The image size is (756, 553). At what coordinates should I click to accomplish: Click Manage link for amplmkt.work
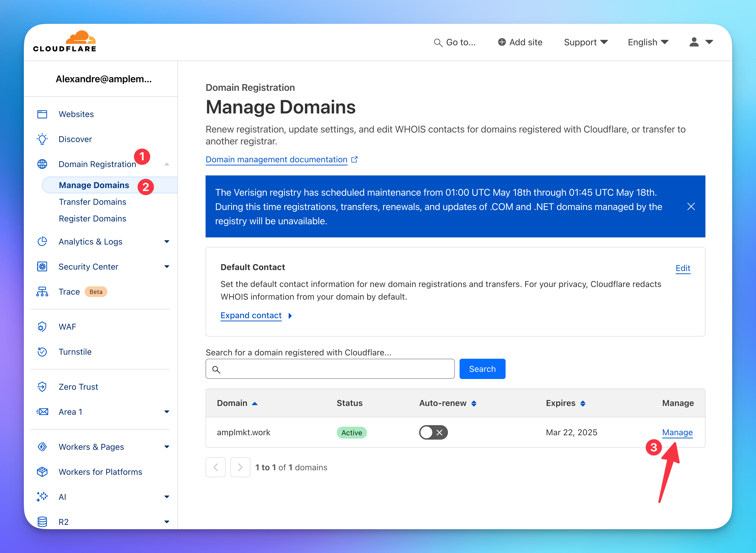tap(677, 432)
